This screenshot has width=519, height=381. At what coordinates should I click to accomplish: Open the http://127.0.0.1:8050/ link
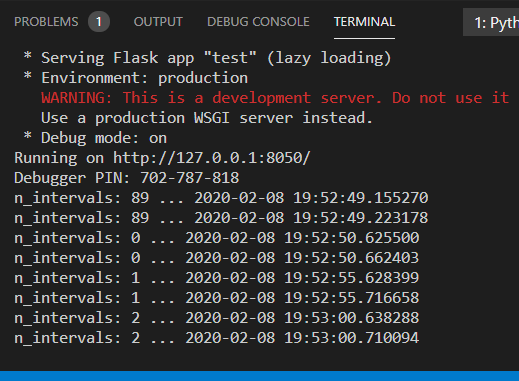click(212, 158)
